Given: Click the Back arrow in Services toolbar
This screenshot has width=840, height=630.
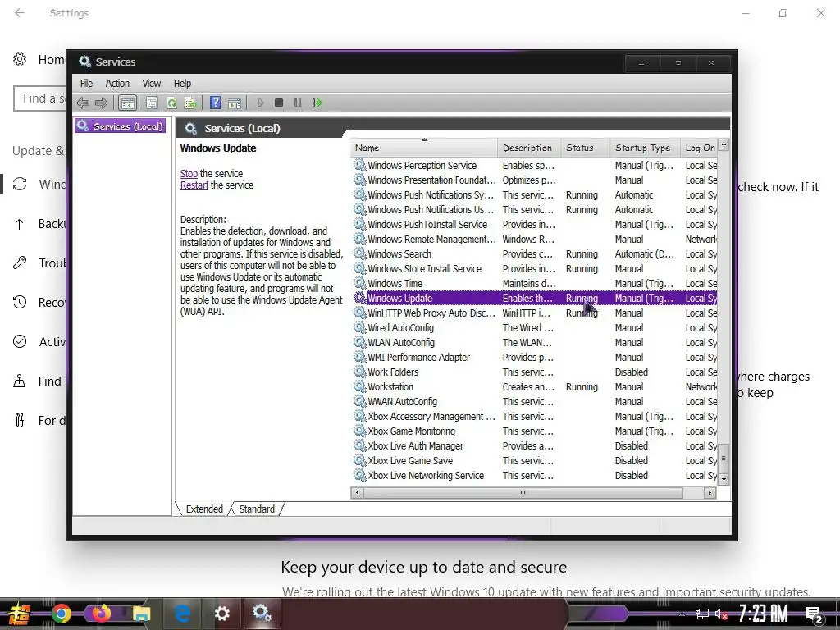Looking at the screenshot, I should click(x=83, y=103).
